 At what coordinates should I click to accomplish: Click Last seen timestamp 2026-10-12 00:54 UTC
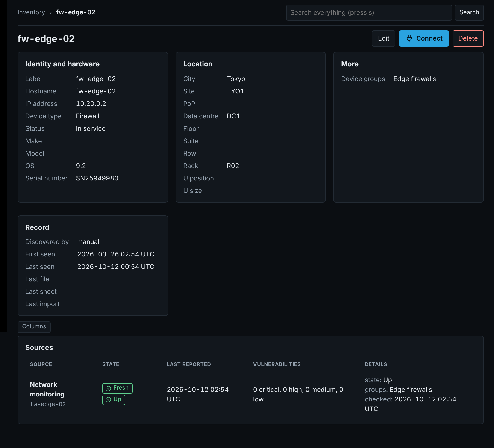click(x=116, y=267)
